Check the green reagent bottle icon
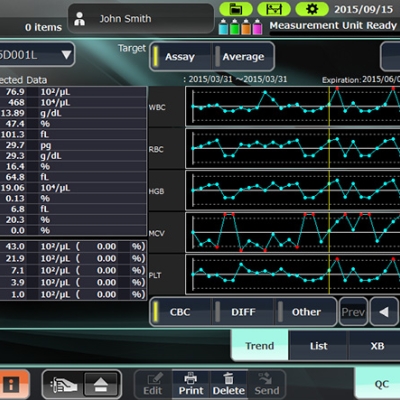This screenshot has width=400, height=400. point(235,27)
